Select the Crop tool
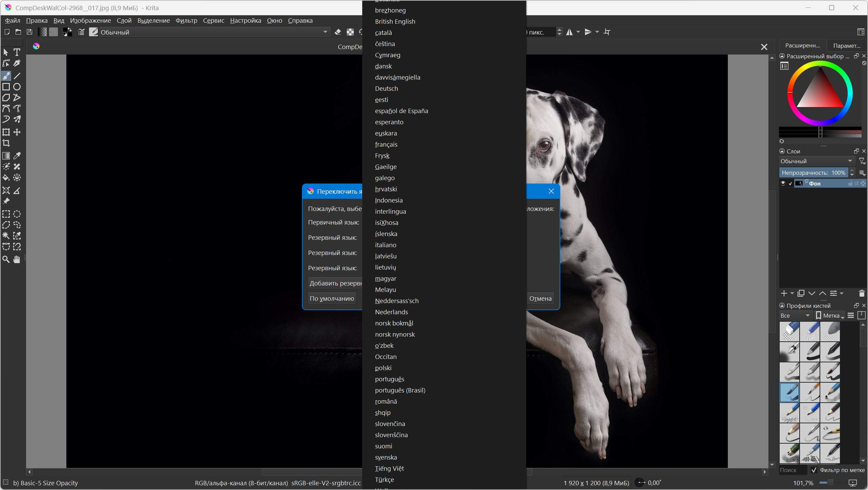 point(6,143)
